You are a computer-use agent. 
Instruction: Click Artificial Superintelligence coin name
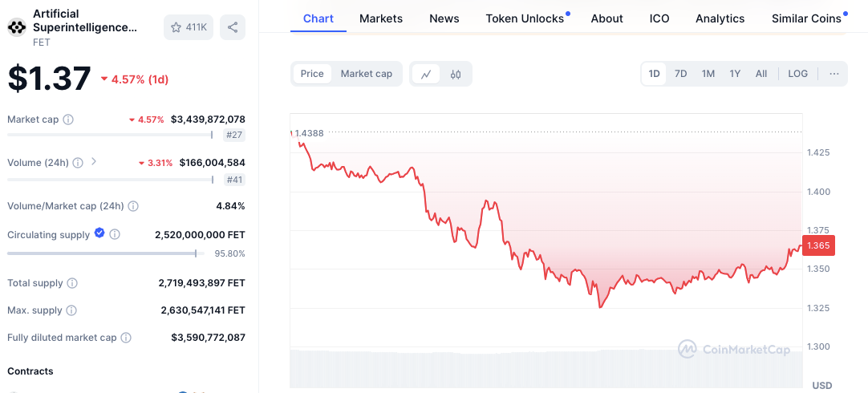coord(85,21)
